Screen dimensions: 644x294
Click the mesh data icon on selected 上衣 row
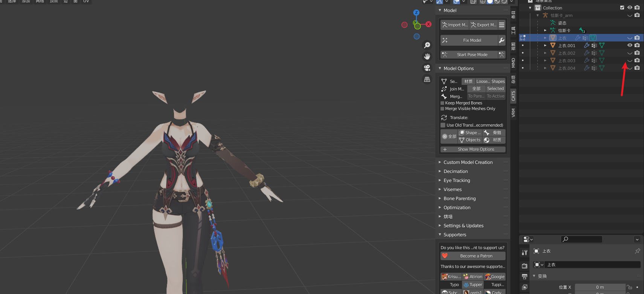593,38
